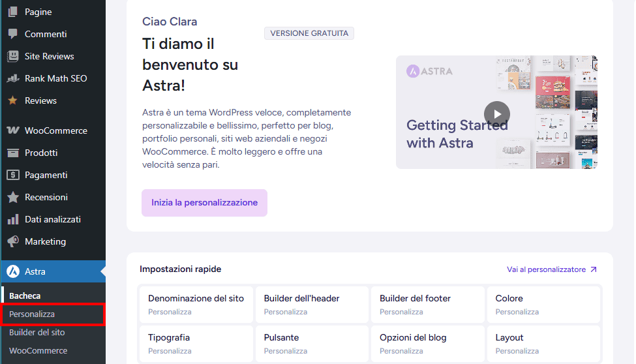Click the Rank Math SEO icon
Image resolution: width=636 pixels, height=364 pixels.
click(12, 78)
